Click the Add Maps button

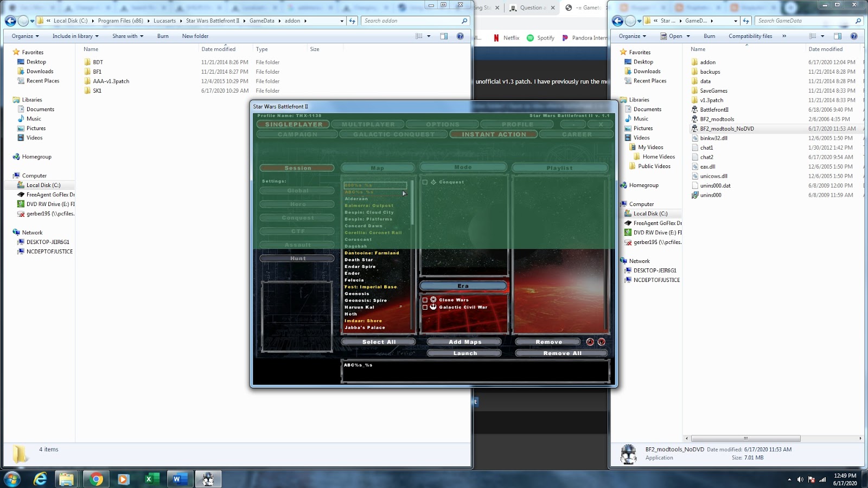tap(465, 342)
